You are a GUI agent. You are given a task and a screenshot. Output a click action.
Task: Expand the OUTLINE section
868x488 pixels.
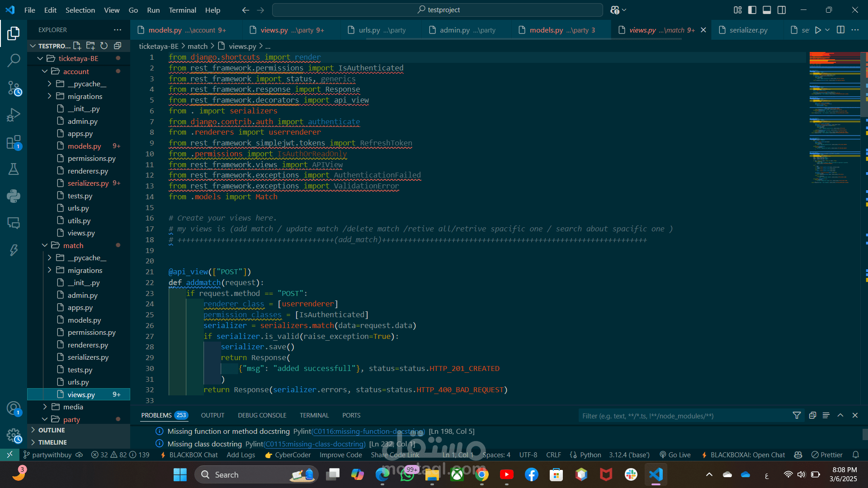(x=52, y=430)
